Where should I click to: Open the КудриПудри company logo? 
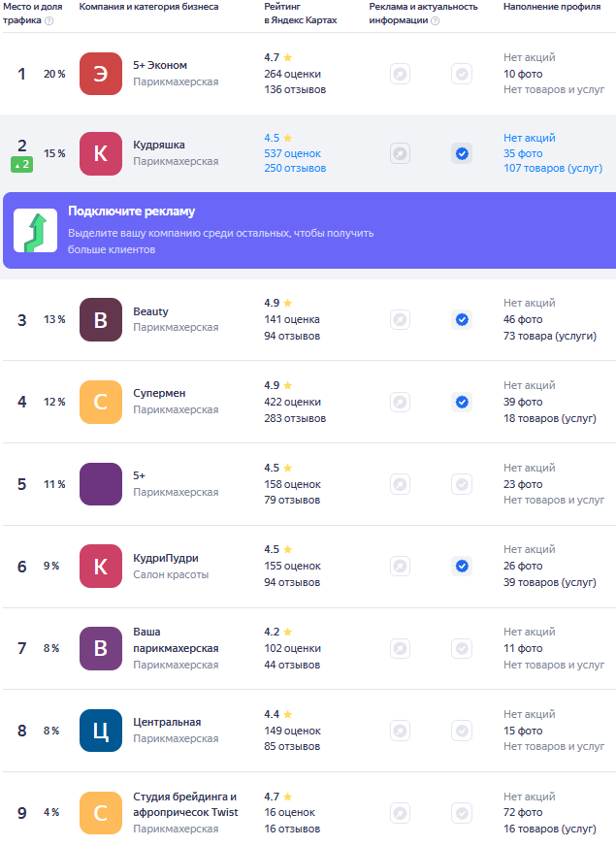click(x=101, y=566)
